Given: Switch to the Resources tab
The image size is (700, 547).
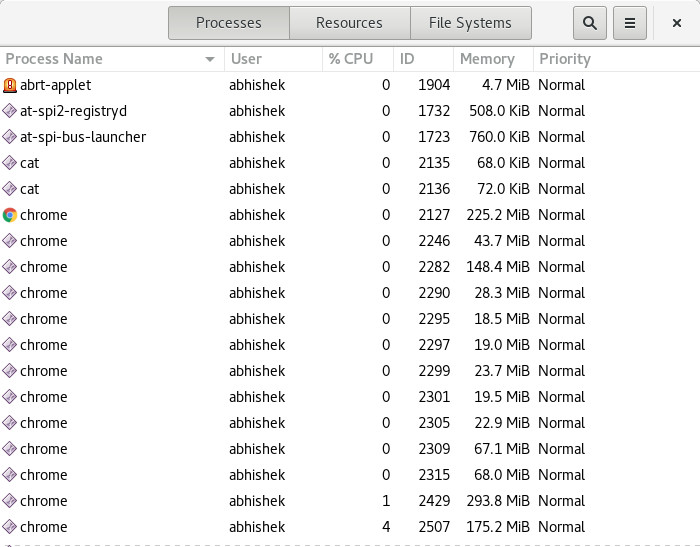Looking at the screenshot, I should pyautogui.click(x=349, y=23).
